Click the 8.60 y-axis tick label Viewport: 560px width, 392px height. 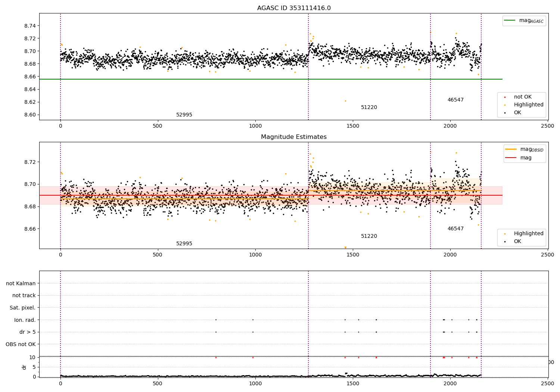tap(29, 115)
